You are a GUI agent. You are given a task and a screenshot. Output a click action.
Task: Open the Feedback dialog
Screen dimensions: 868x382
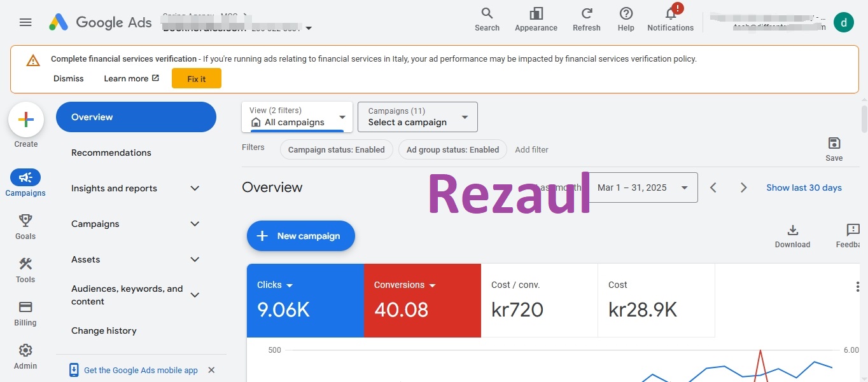tap(849, 235)
